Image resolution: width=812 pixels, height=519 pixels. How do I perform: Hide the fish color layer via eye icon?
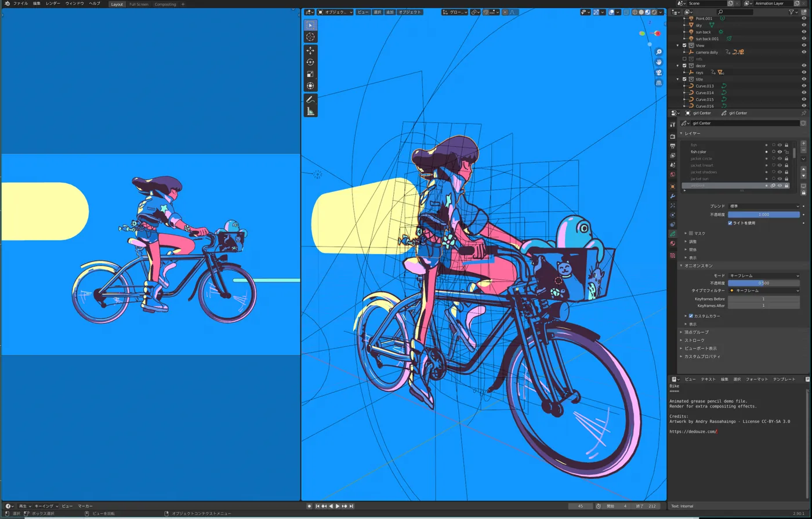[x=780, y=152]
